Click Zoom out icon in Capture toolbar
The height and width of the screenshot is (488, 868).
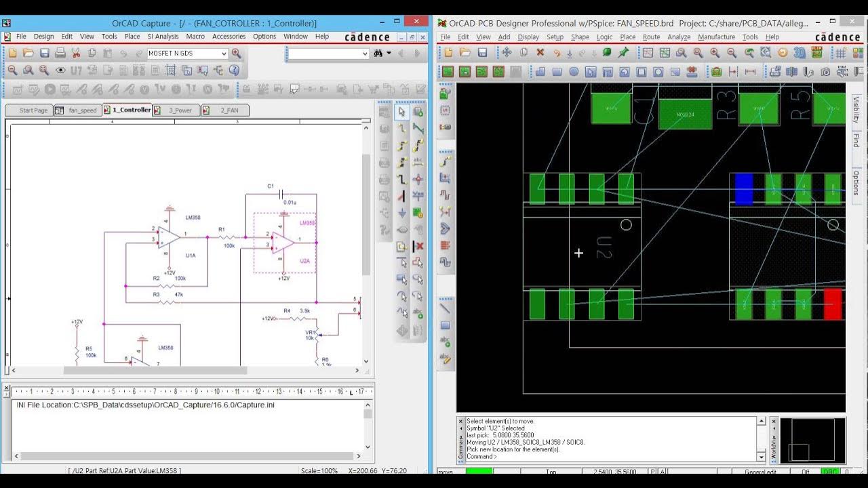[12, 70]
